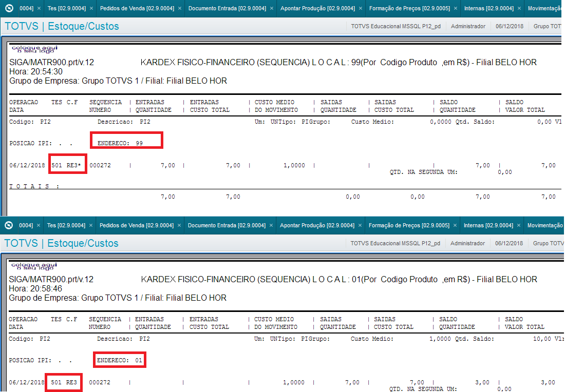The height and width of the screenshot is (392, 565).
Task: Close the Documento Entrada tab in the LOCAL 01 screen
Action: coord(271,225)
